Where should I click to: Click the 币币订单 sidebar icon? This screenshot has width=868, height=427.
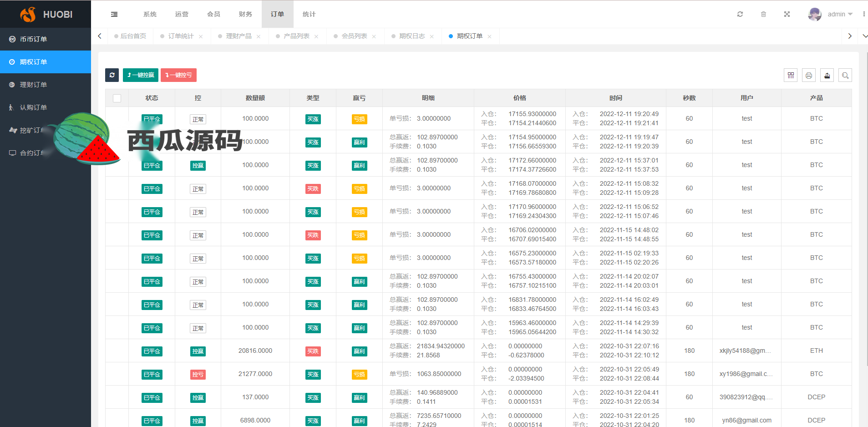tap(12, 39)
